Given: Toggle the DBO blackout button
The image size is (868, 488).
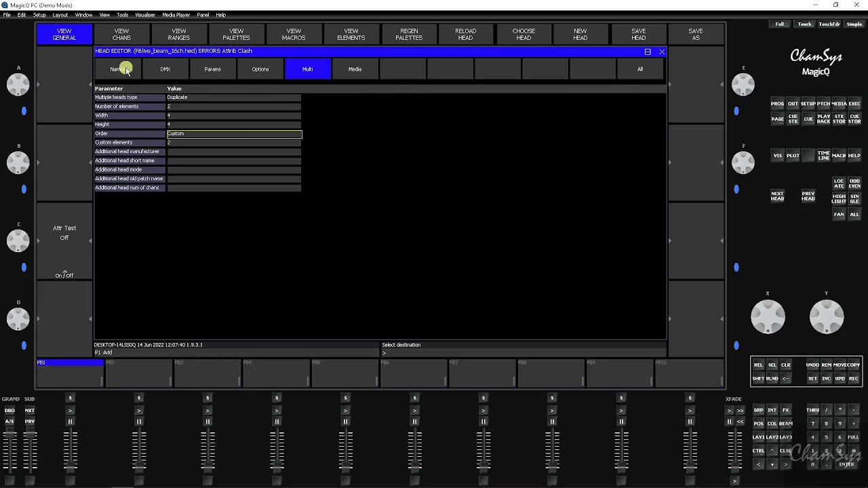Looking at the screenshot, I should [x=9, y=410].
